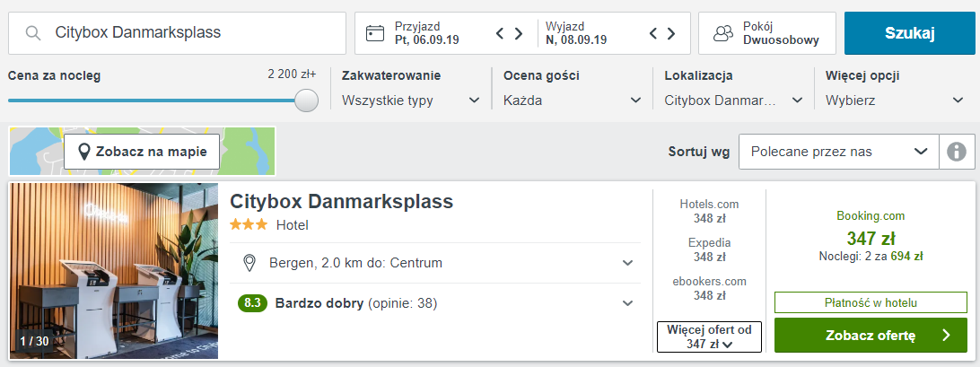The width and height of the screenshot is (980, 367).
Task: Click the sorting info icon
Action: (x=957, y=152)
